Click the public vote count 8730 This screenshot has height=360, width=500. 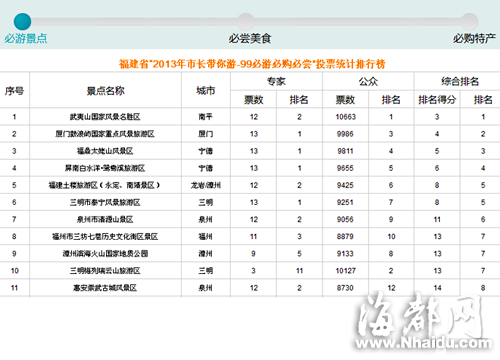pos(345,288)
